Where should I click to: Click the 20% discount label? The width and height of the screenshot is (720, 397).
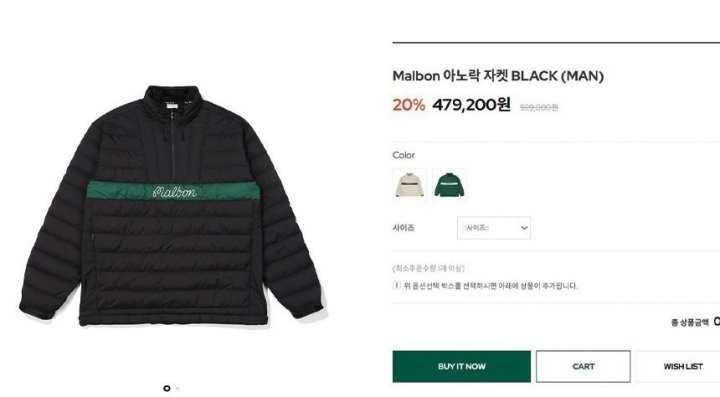pos(409,105)
